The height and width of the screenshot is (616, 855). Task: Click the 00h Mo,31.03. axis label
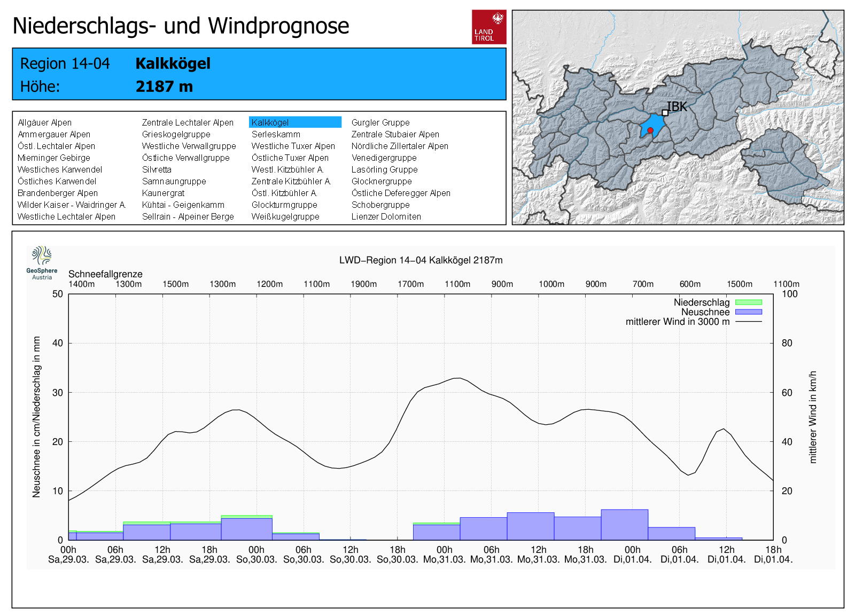coord(445,555)
